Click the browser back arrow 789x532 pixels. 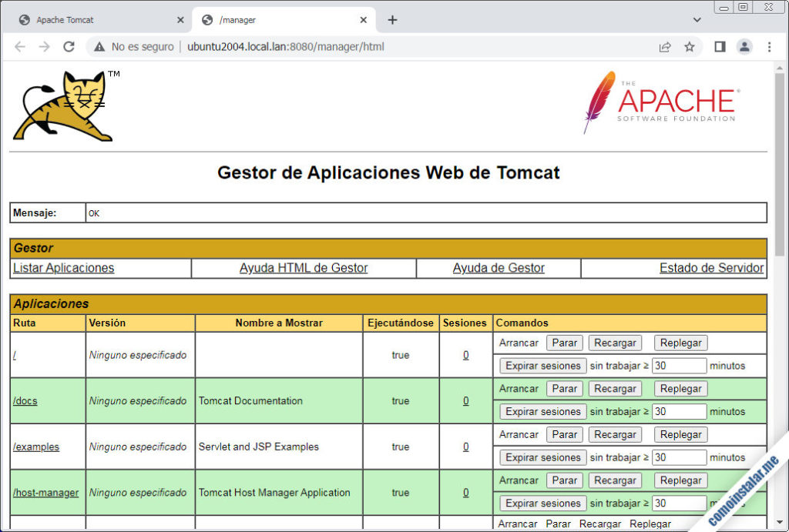(20, 46)
